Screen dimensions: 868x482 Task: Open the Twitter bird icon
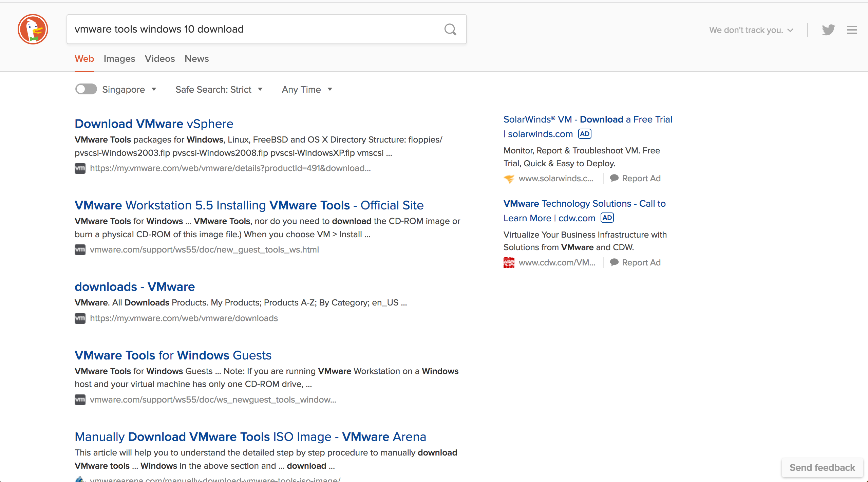coord(828,30)
